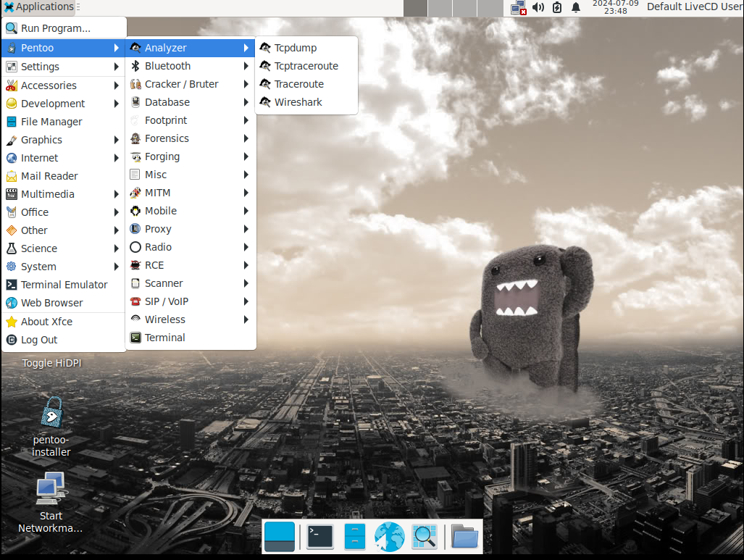
Task: Open application finder magnifier in dock
Action: [425, 537]
